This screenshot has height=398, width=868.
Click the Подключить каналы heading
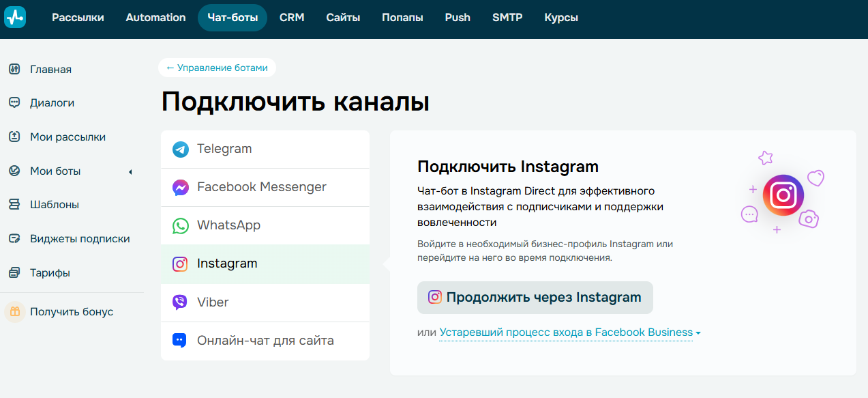coord(295,102)
